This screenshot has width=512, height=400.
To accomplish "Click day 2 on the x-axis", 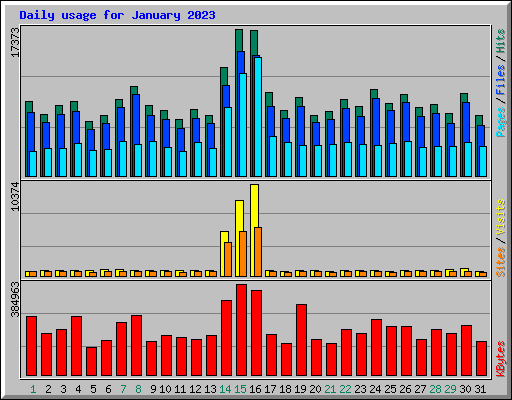I will (48, 389).
